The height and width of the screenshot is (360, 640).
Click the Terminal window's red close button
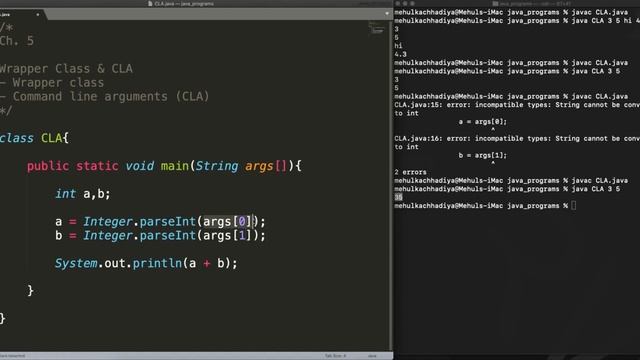click(x=398, y=4)
